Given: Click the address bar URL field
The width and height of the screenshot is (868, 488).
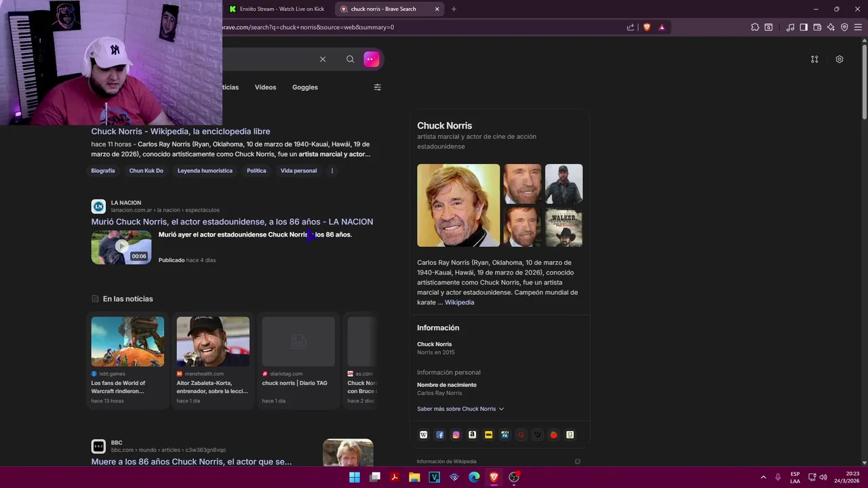Looking at the screenshot, I should click(420, 27).
